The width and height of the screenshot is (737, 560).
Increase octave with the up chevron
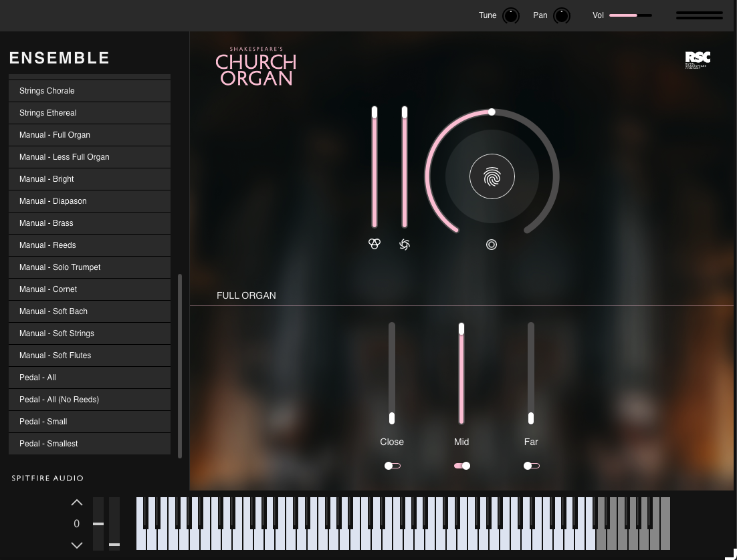[77, 503]
